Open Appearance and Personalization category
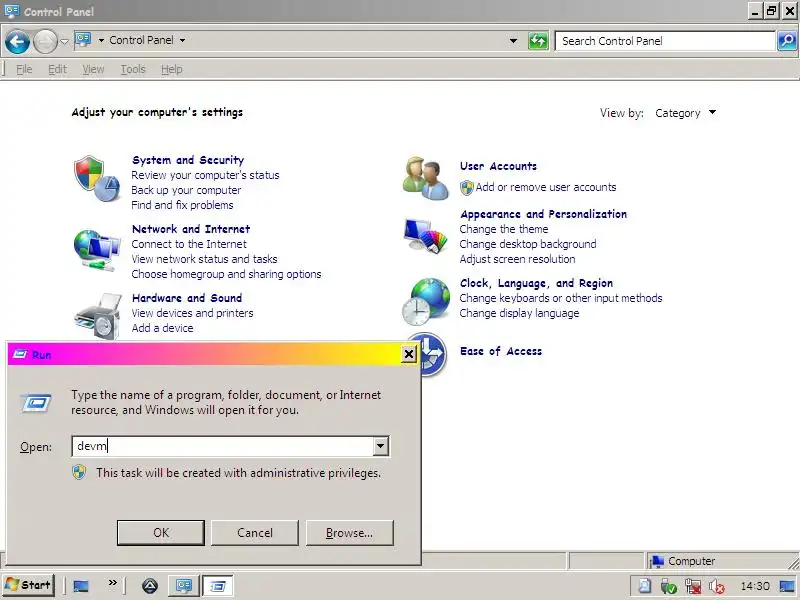 pyautogui.click(x=543, y=214)
